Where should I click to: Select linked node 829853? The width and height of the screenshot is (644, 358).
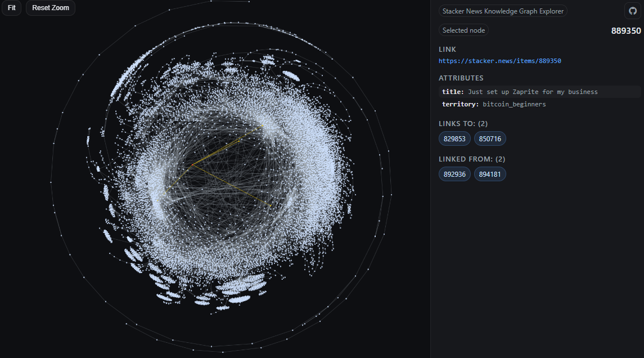pos(454,138)
